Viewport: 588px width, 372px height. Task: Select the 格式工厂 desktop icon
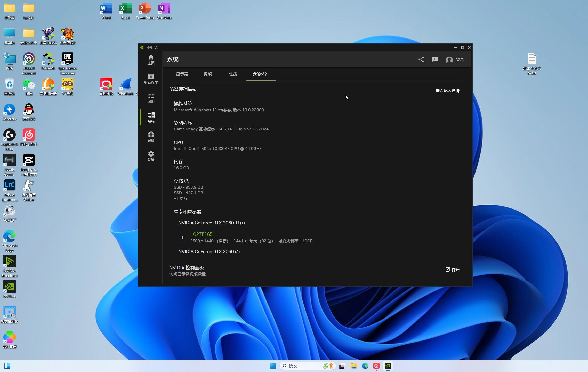(x=10, y=213)
